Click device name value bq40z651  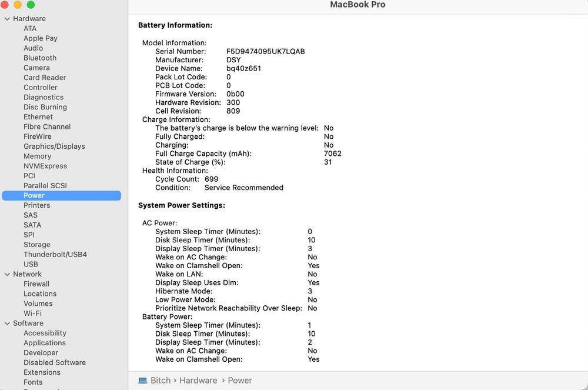point(244,68)
